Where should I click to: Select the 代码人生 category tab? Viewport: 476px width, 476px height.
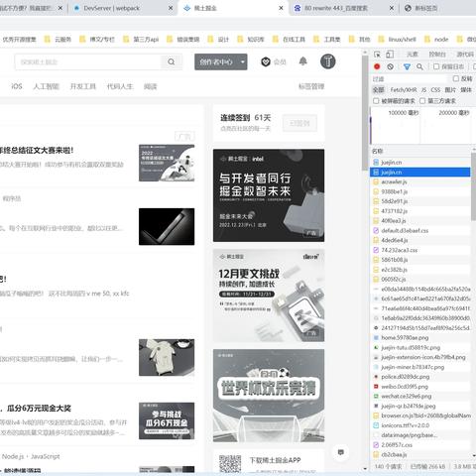click(120, 86)
